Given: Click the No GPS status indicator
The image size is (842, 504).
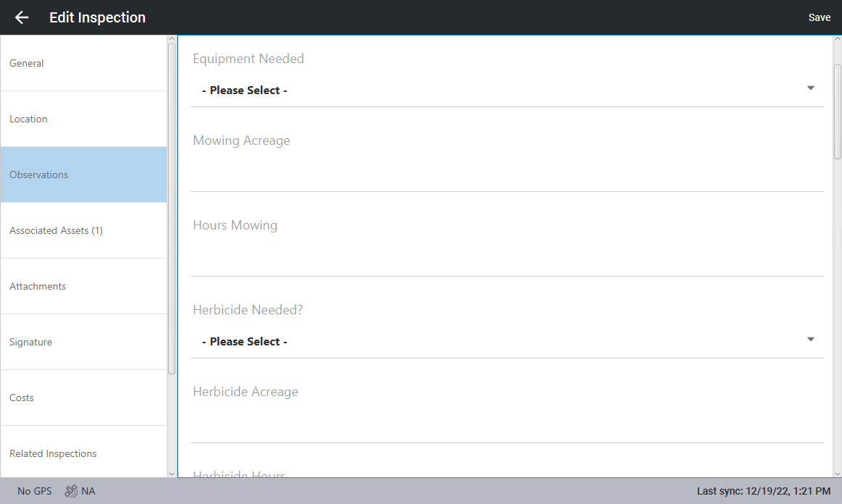Looking at the screenshot, I should point(34,491).
